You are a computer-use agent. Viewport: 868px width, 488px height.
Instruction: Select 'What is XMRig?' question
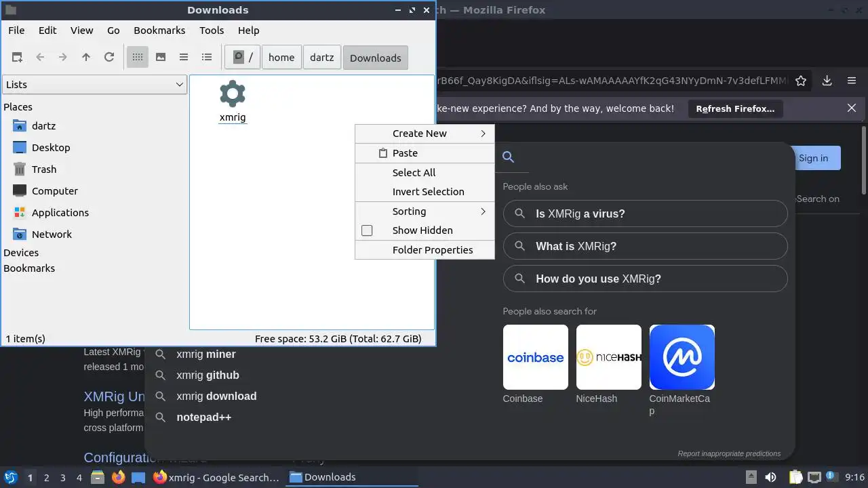coord(645,246)
